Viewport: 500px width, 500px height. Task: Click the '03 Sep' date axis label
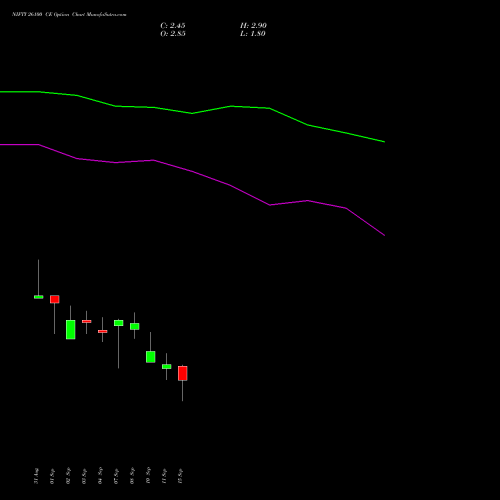click(x=84, y=476)
